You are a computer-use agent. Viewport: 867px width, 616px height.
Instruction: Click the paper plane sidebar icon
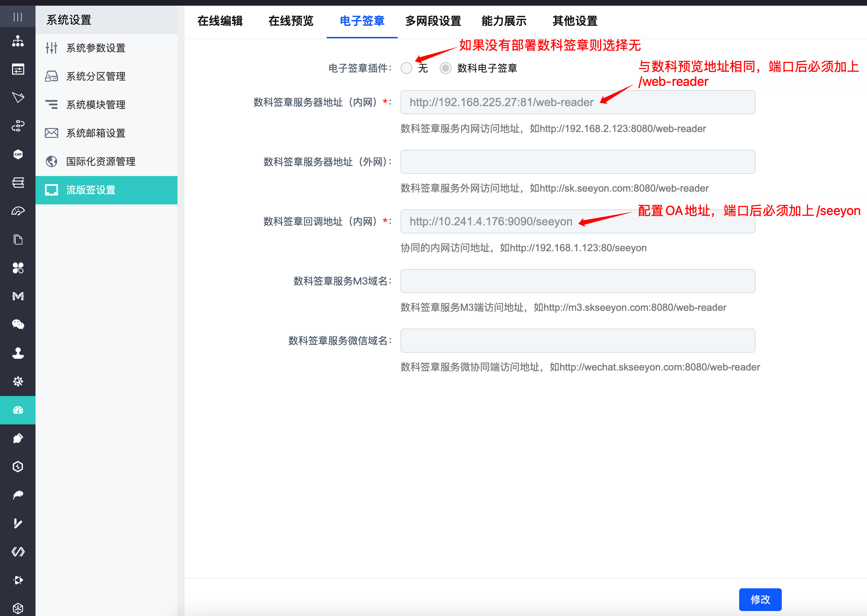17,98
